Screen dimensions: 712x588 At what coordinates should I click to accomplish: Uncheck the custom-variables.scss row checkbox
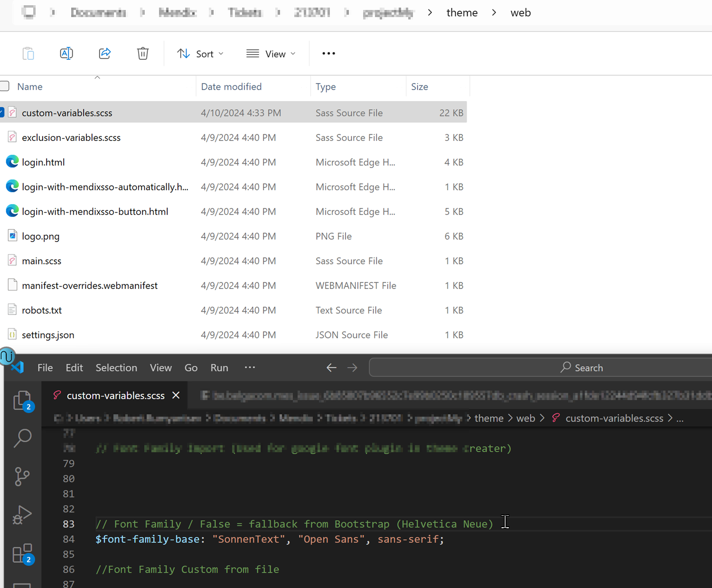point(2,112)
